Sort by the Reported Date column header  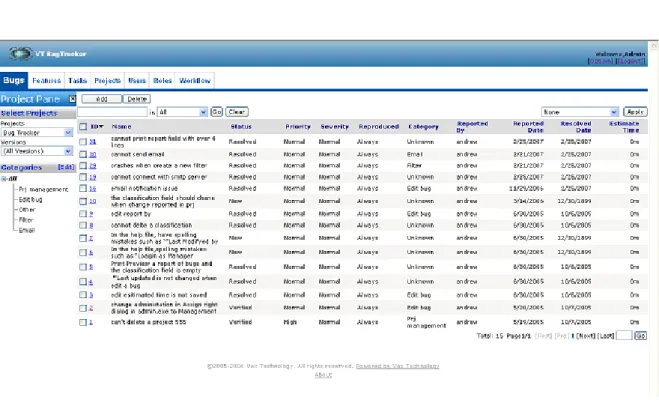click(x=528, y=127)
